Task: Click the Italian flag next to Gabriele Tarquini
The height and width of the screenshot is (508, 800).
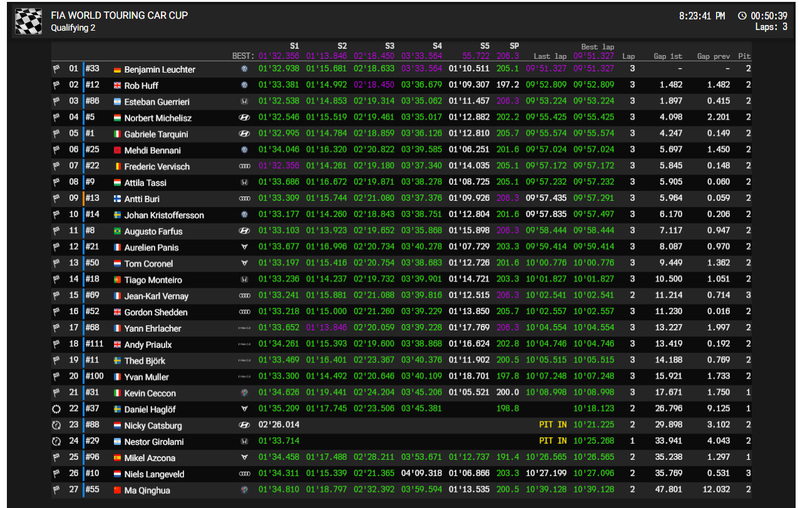Action: (x=117, y=134)
